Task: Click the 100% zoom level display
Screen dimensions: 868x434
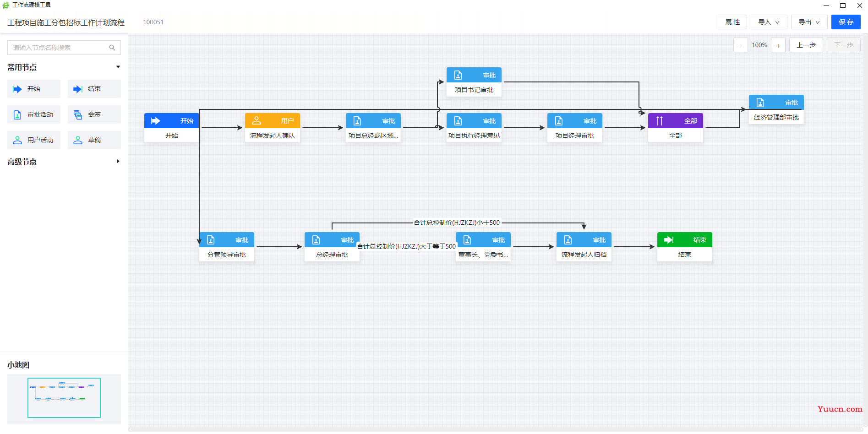Action: [759, 45]
